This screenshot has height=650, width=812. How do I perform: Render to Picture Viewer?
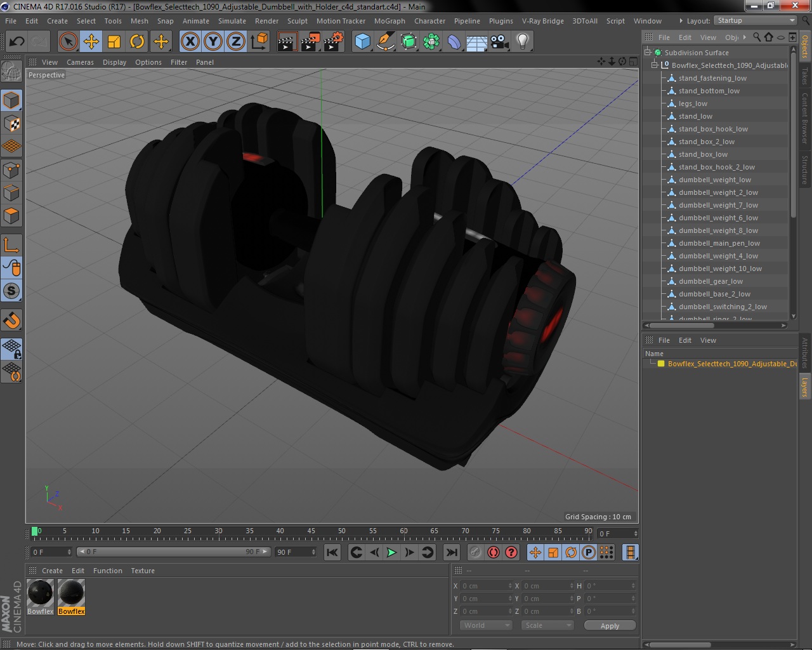pos(310,42)
